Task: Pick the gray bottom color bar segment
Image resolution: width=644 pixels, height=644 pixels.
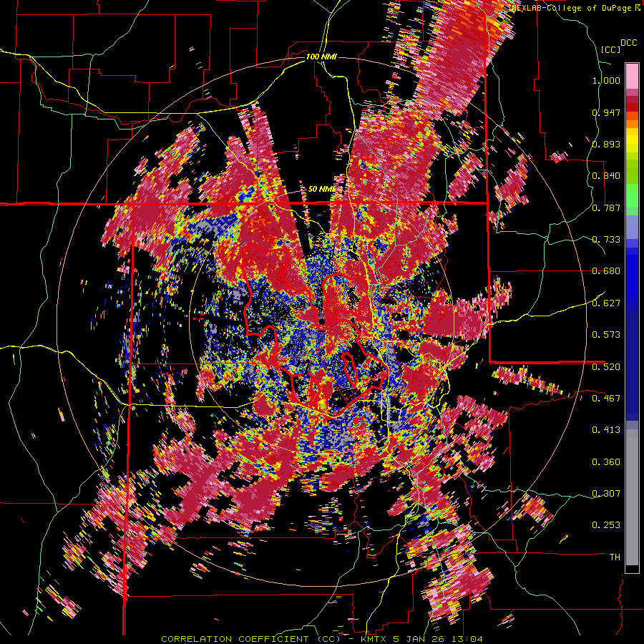Action: click(632, 497)
